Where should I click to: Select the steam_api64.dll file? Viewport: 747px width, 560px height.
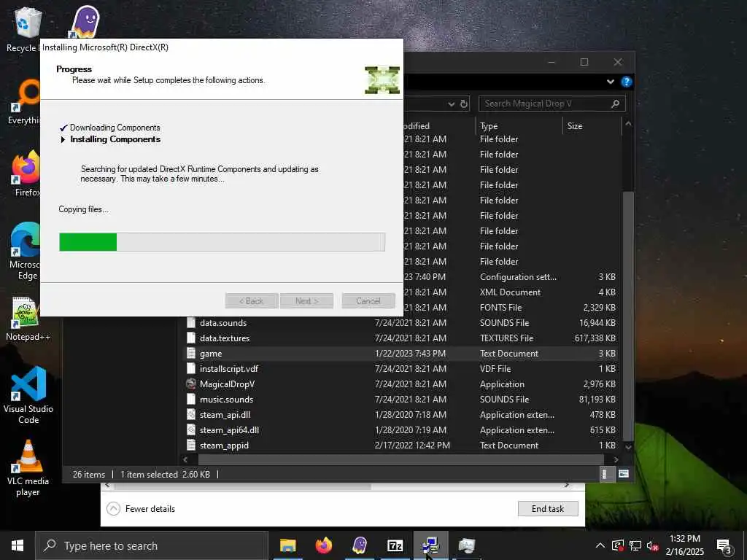(x=229, y=430)
